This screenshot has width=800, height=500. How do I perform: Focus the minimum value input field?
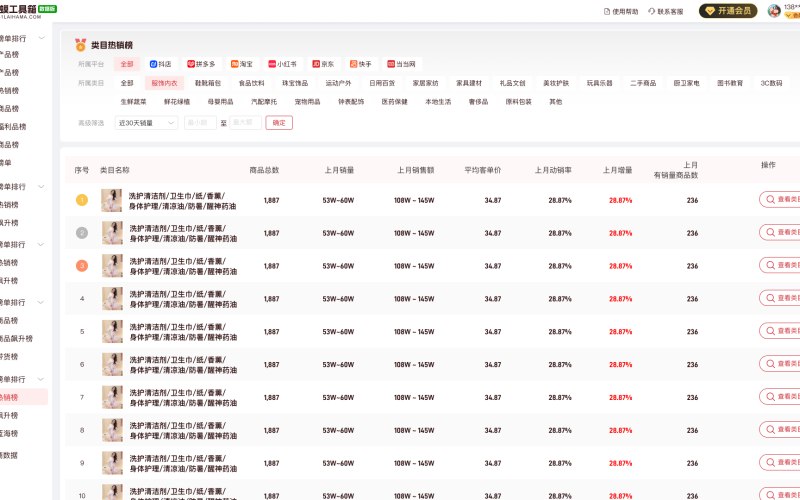(x=200, y=122)
